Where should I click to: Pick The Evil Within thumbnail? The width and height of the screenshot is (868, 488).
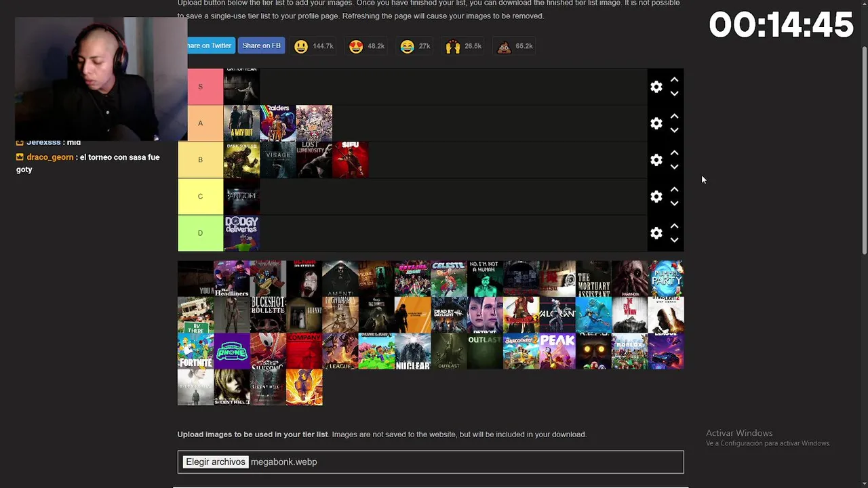pos(630,315)
